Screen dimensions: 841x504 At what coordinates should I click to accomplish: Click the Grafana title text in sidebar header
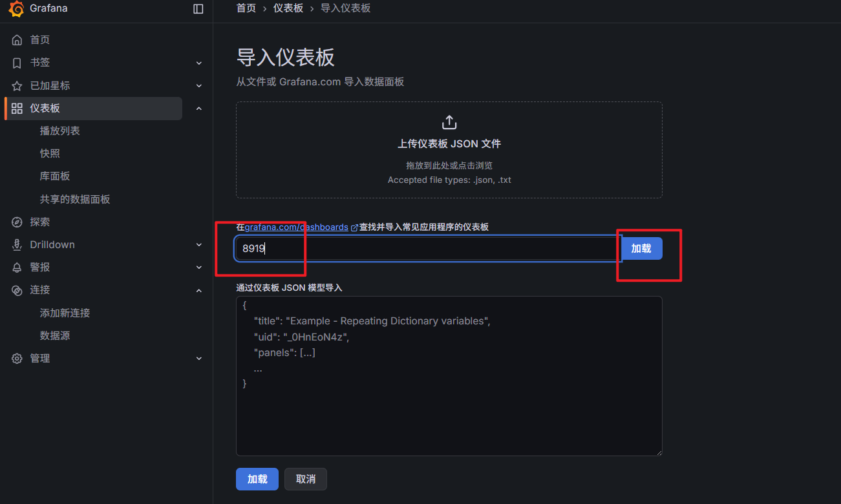tap(48, 8)
